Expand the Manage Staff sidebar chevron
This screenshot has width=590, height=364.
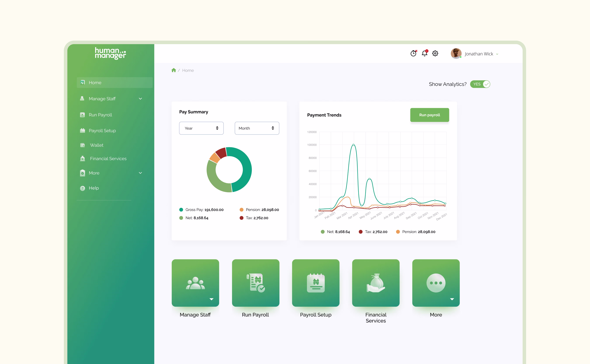(141, 99)
